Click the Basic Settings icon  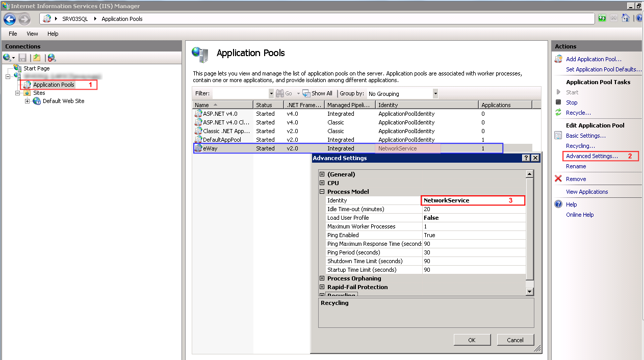558,136
